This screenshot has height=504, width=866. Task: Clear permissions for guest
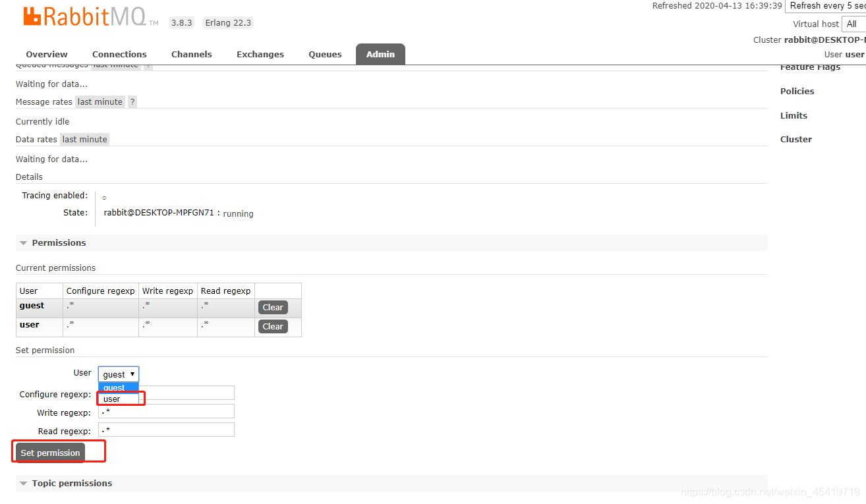pos(273,307)
